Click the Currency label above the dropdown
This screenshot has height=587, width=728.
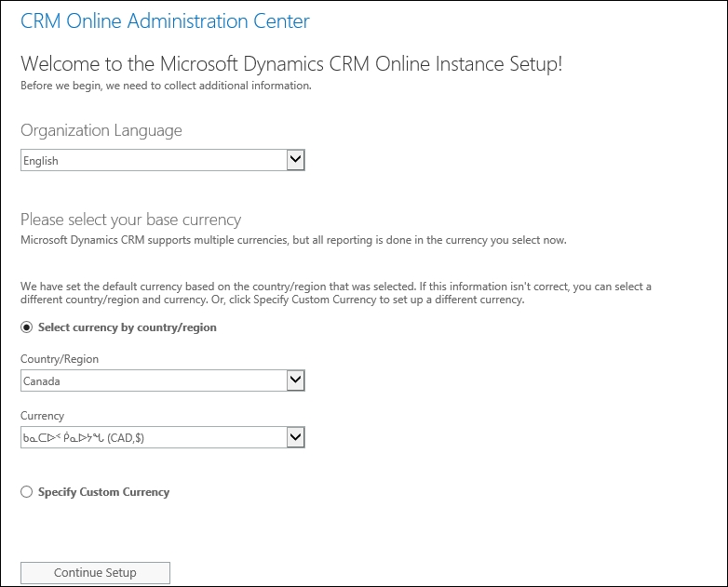[x=42, y=416]
